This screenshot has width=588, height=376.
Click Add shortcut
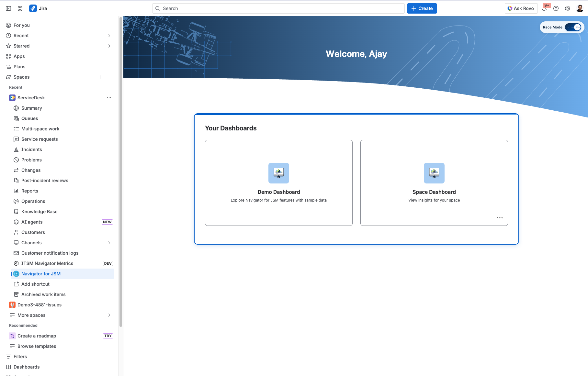pyautogui.click(x=63, y=284)
